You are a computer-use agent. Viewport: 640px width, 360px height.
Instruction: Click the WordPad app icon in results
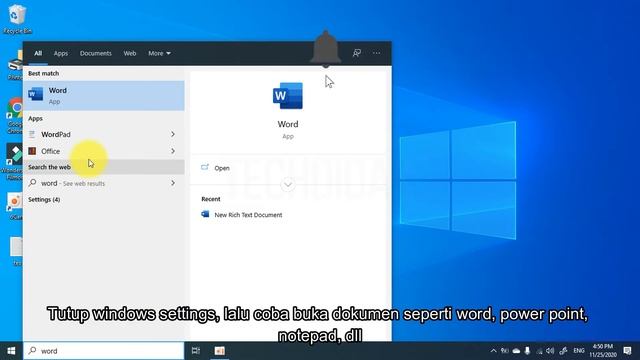(x=32, y=134)
